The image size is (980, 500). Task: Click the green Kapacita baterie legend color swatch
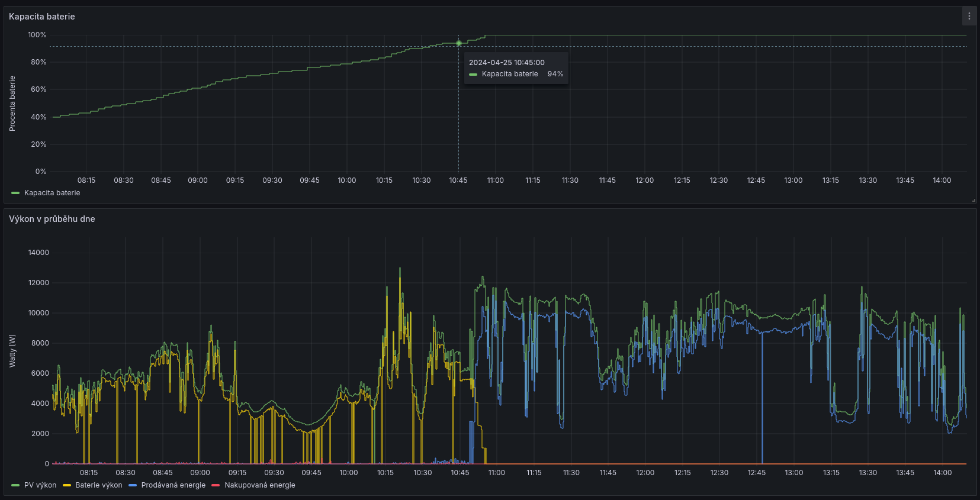15,193
